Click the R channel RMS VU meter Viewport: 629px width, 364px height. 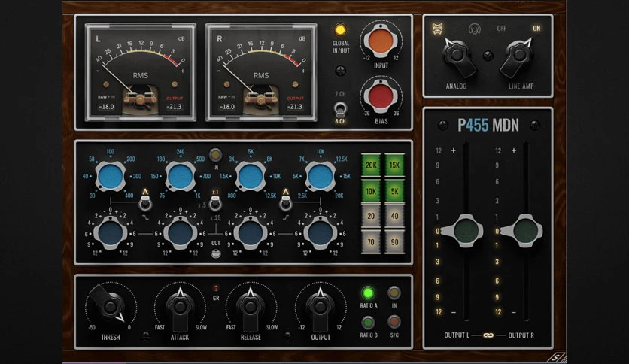pos(261,72)
